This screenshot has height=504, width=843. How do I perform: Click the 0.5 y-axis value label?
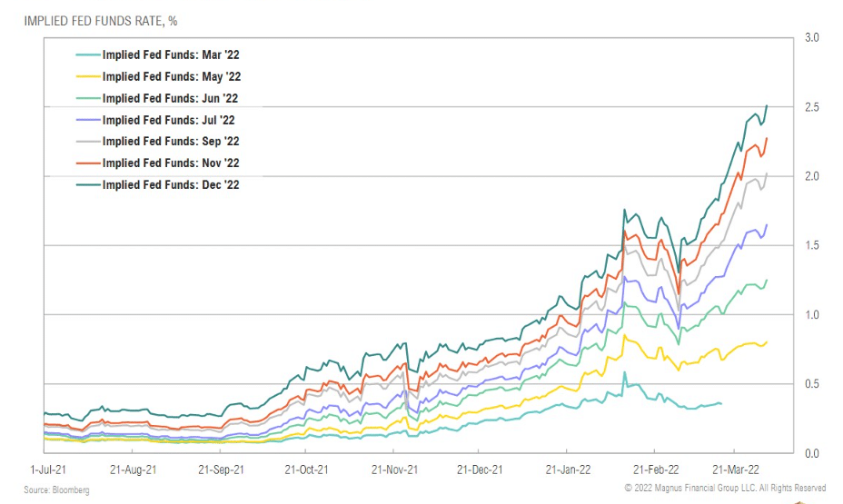pos(812,384)
